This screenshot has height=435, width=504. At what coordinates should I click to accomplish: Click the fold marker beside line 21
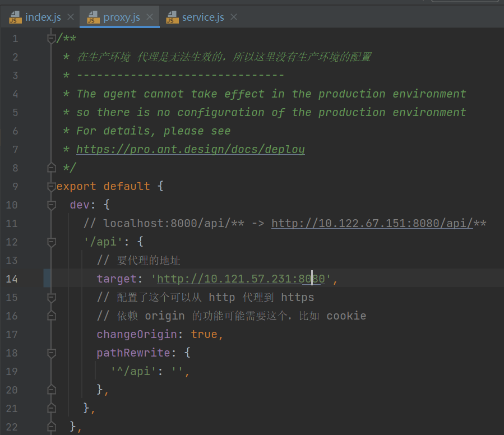pyautogui.click(x=51, y=408)
